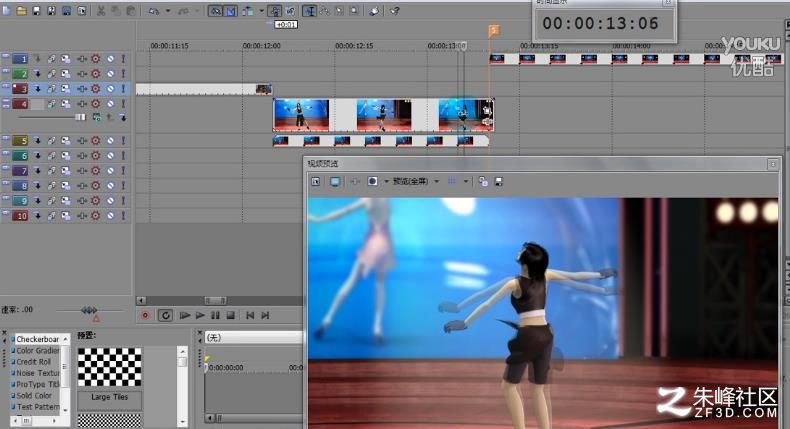Viewport: 790px width, 429px height.
Task: Click the Stop button
Action: coord(231,316)
